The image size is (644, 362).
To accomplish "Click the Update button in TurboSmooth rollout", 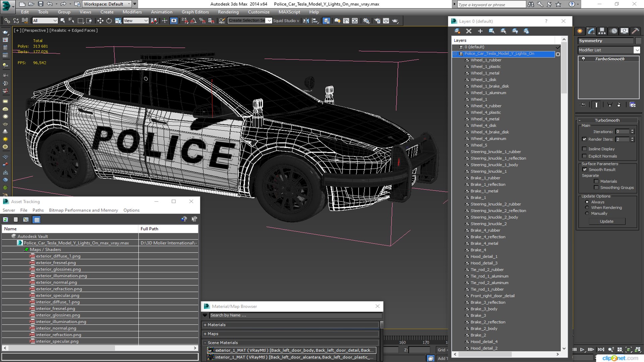I will coord(606,221).
